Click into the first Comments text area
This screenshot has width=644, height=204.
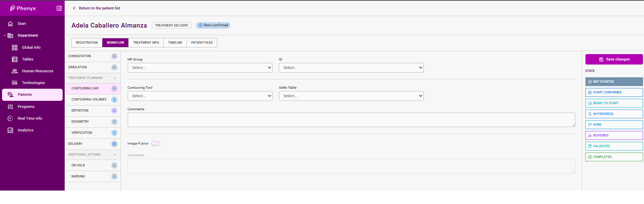tap(351, 120)
